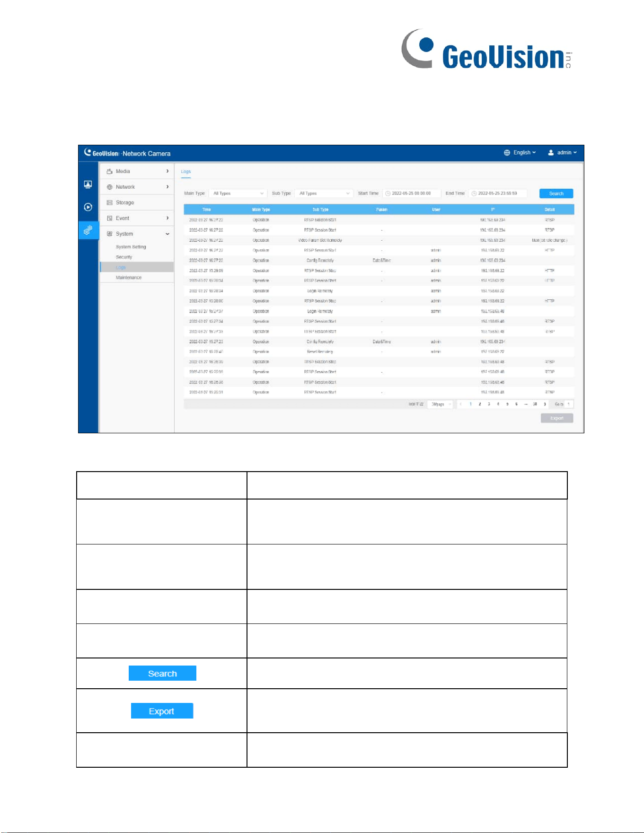
Task: Click the Param column header
Action: pos(382,210)
